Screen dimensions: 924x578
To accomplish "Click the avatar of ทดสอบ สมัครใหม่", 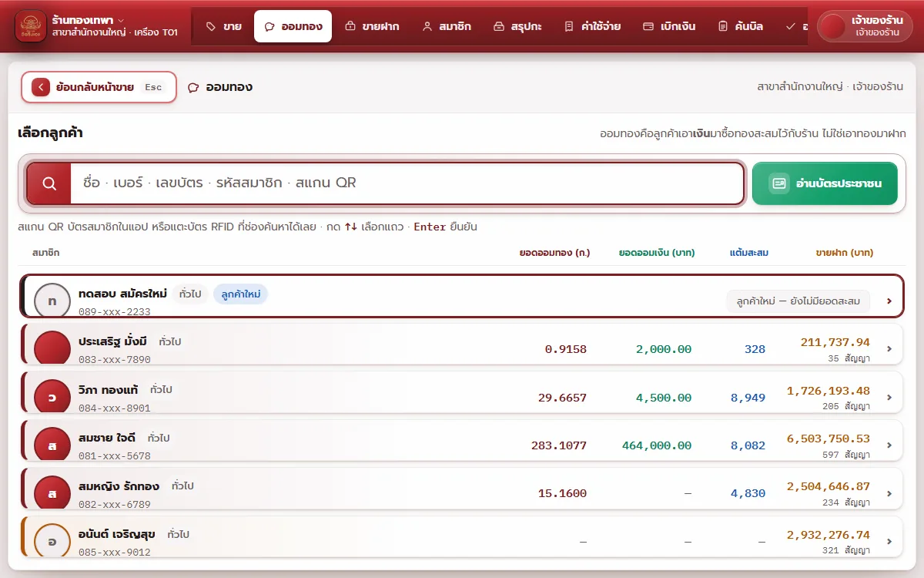I will pos(52,301).
